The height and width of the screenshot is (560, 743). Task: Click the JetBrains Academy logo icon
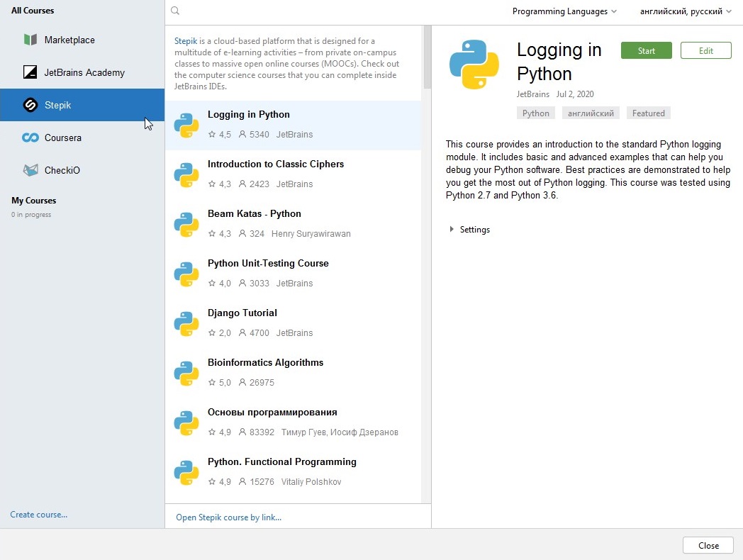pos(30,72)
